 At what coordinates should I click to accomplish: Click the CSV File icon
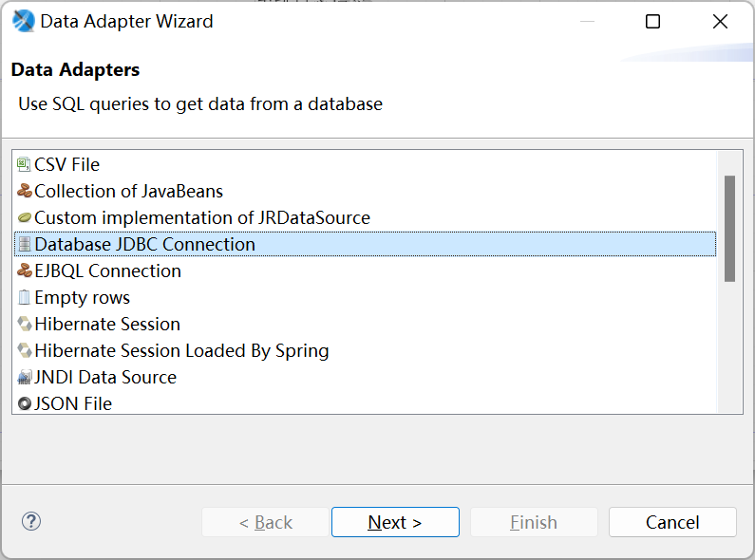point(25,164)
